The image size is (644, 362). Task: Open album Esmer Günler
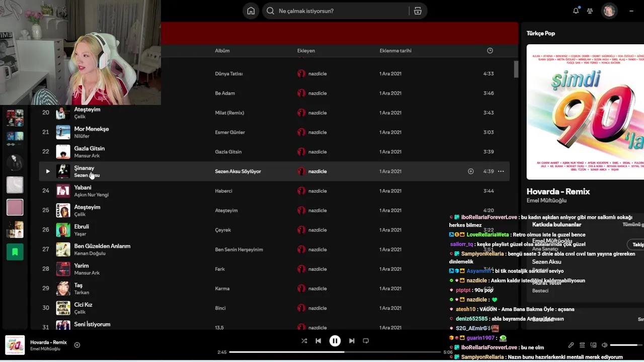(x=230, y=132)
